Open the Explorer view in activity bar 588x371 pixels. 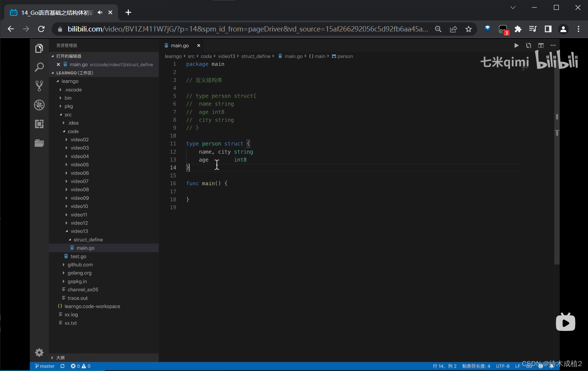click(39, 48)
